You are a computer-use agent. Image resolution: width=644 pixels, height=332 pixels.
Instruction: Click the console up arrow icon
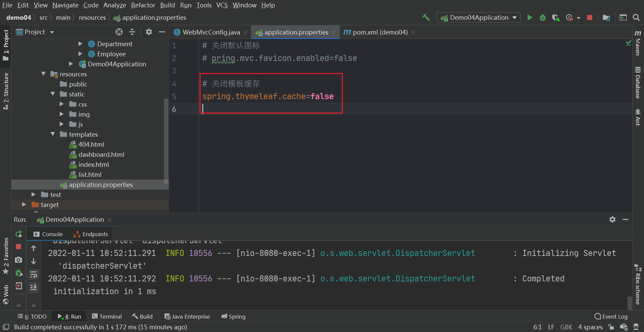[x=34, y=248]
